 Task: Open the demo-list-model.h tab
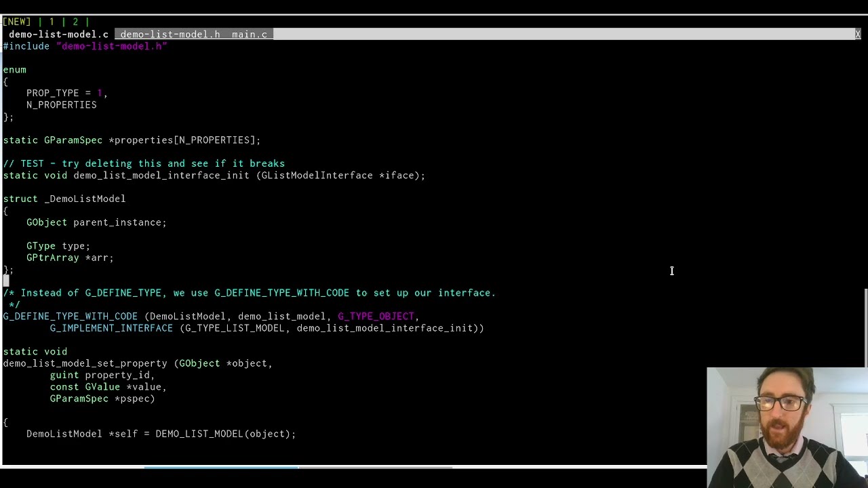pos(170,34)
